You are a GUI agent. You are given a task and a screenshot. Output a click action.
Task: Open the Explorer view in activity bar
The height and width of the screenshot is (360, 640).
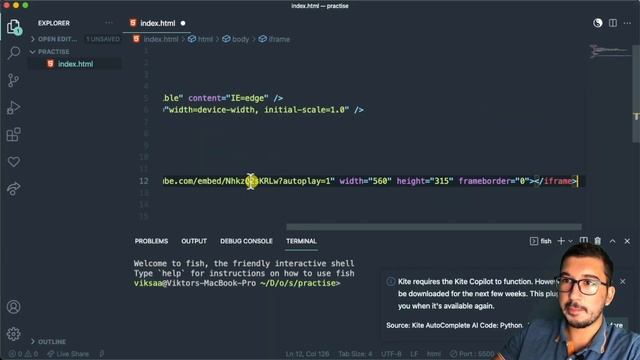tap(13, 27)
